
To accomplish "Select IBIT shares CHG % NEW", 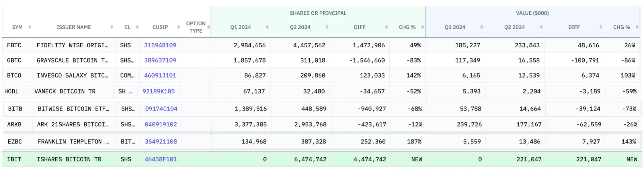I will click(x=417, y=159).
